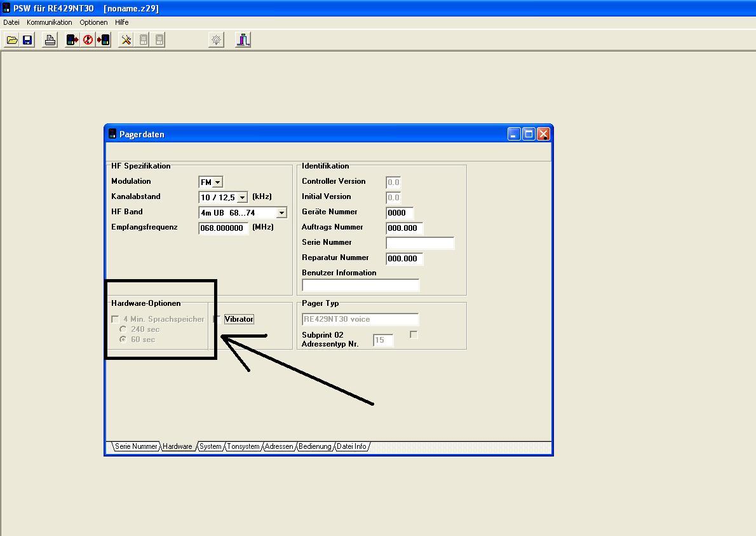
Task: Toggle the Subprint 02 checkbox
Action: coord(414,334)
